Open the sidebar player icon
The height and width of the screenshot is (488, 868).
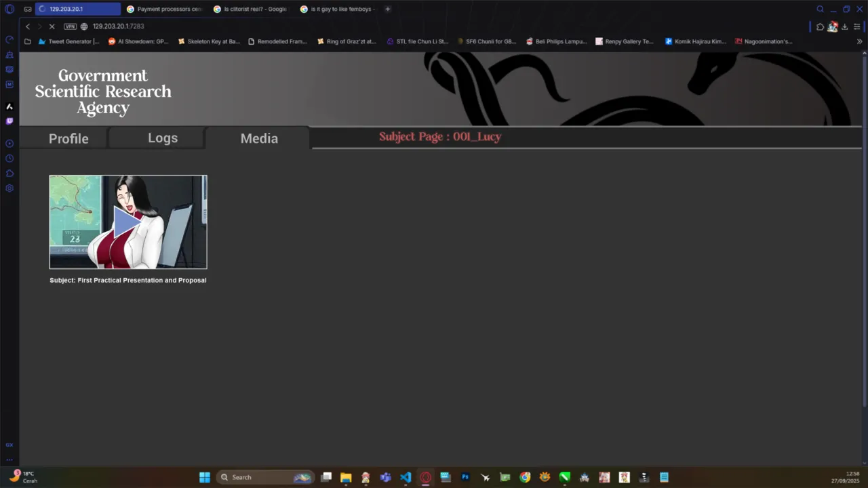point(9,144)
